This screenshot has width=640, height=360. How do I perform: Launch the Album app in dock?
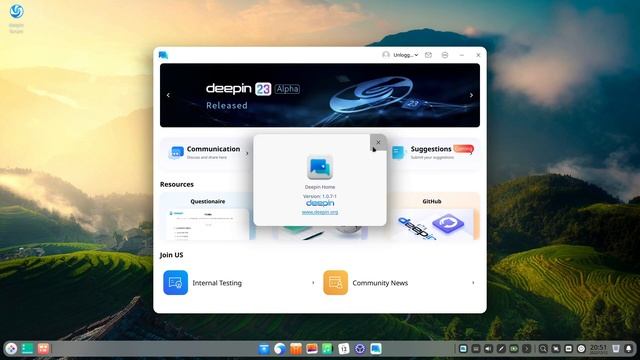pyautogui.click(x=312, y=349)
